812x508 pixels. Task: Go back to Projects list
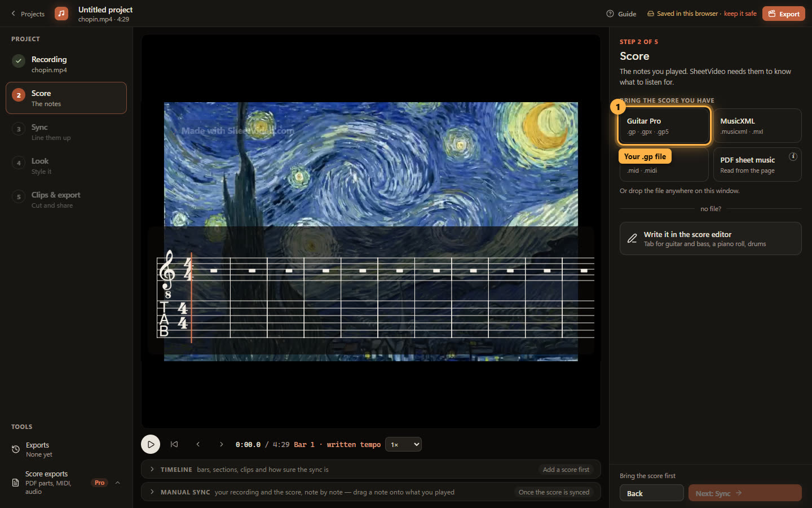28,14
